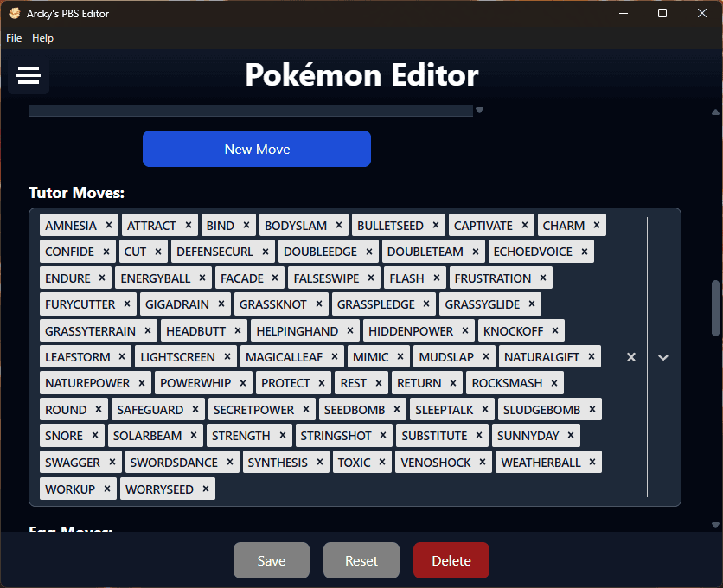This screenshot has width=723, height=588.
Task: Open the File menu
Action: coord(14,38)
